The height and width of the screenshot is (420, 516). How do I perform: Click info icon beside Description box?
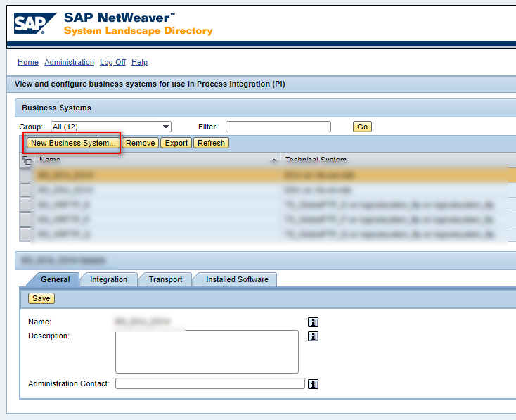click(314, 336)
